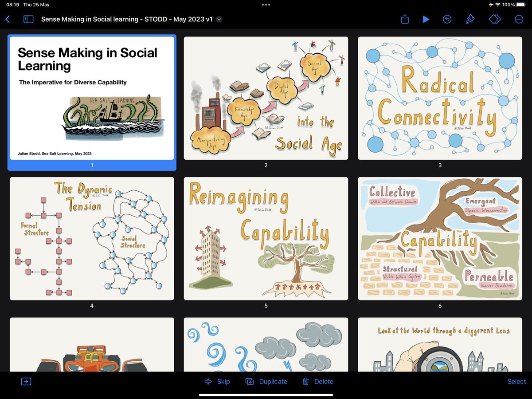Toggle the slide navigator sidebar icon
532x399 pixels.
(28, 19)
